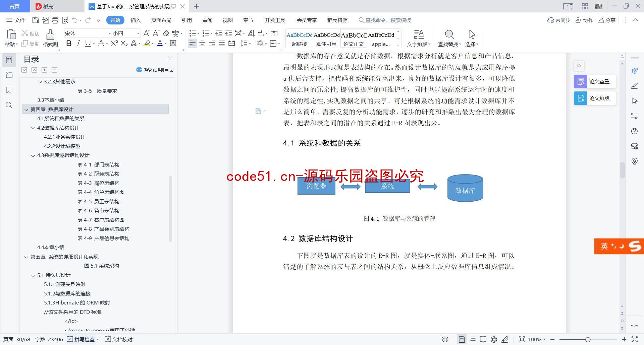The image size is (644, 345).
Task: Click the clear formatting eraser icon
Action: point(166,33)
